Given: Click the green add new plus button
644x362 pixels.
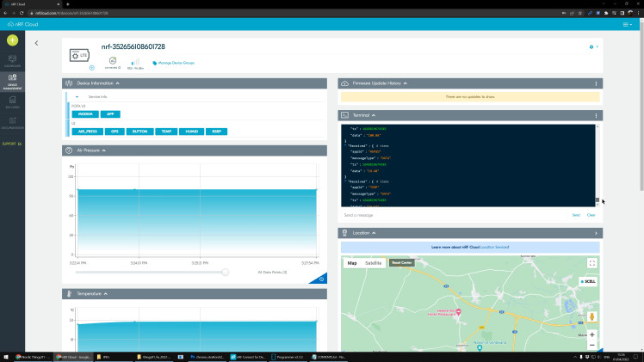Looking at the screenshot, I should click(12, 40).
